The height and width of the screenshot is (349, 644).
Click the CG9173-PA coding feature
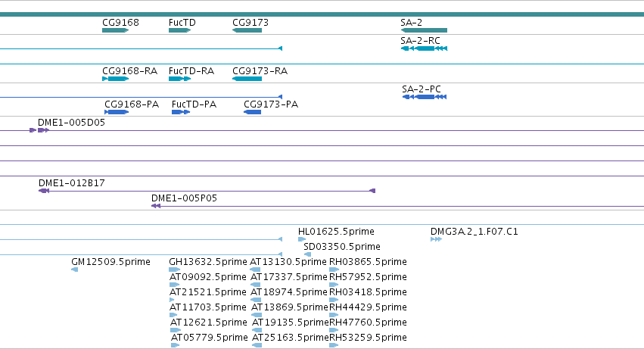[252, 112]
